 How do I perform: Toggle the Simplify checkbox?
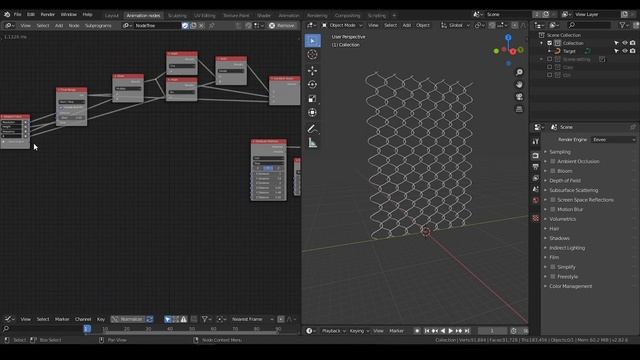pos(553,267)
